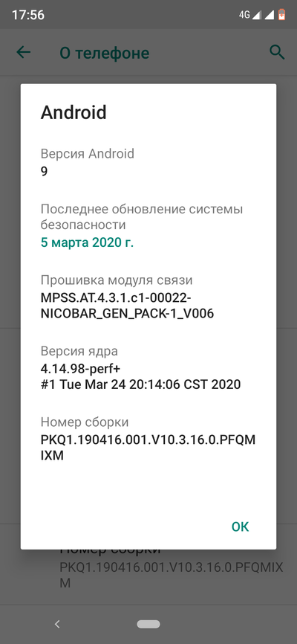Tap the back arrow in the header
This screenshot has width=297, height=644.
[x=23, y=52]
